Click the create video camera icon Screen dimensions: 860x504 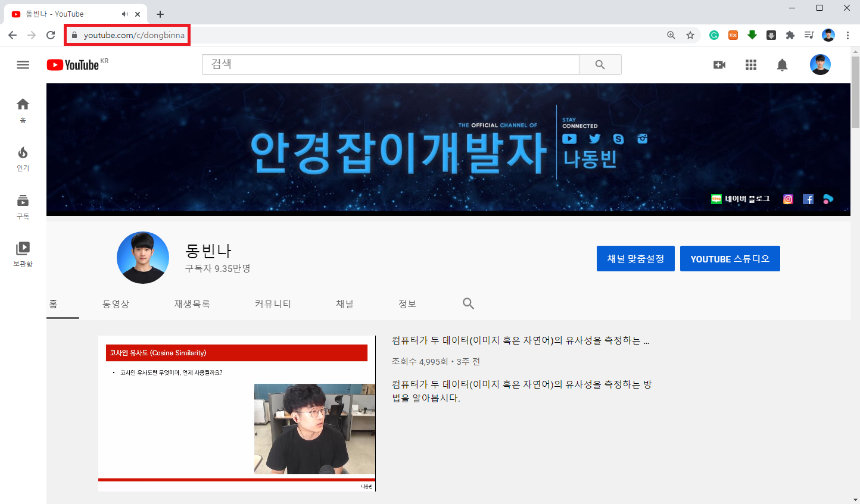[719, 65]
